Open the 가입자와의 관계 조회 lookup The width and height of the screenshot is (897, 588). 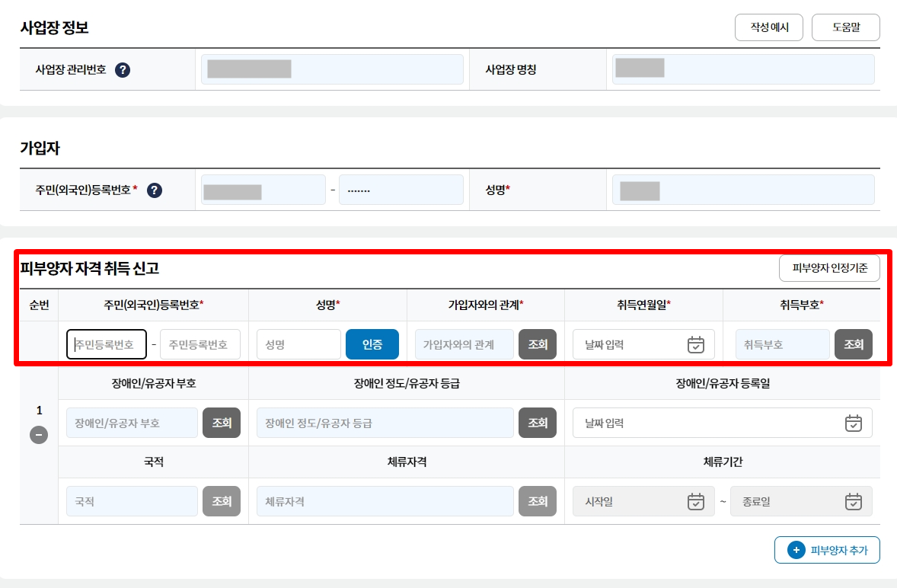pyautogui.click(x=538, y=344)
